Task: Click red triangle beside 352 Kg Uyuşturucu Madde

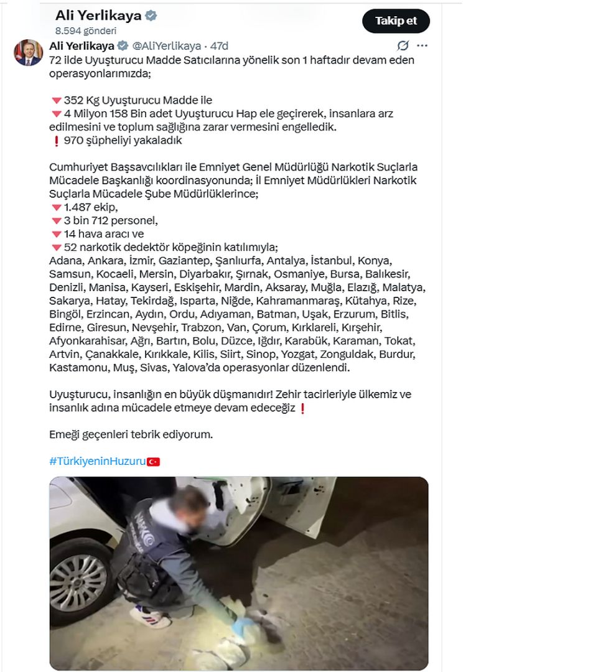Action: coord(57,101)
